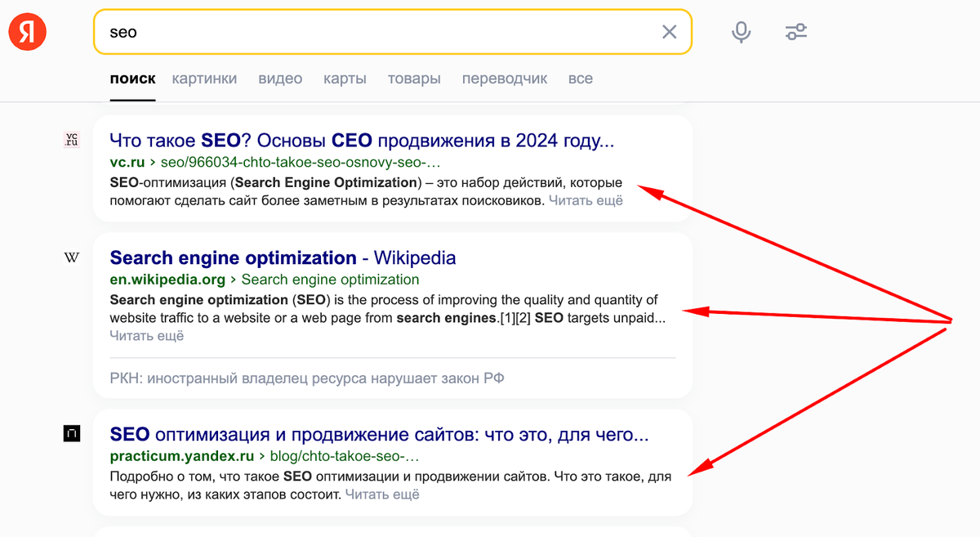Open "SEO оптимизация и продвижение сайтов" result
The width and height of the screenshot is (980, 537).
tap(379, 435)
